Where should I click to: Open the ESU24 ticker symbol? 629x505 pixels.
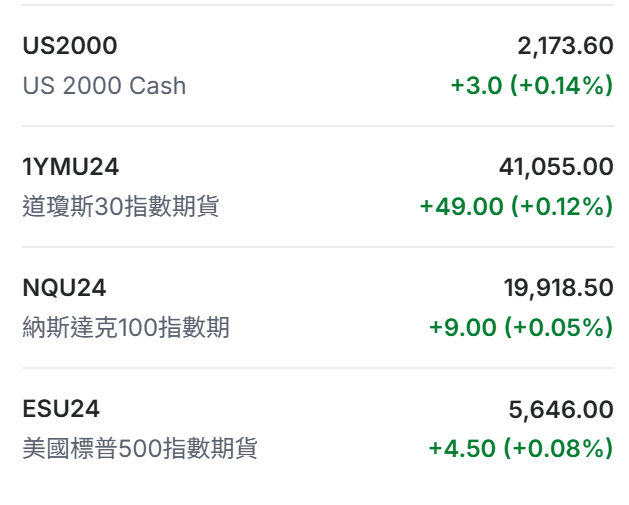pos(61,409)
